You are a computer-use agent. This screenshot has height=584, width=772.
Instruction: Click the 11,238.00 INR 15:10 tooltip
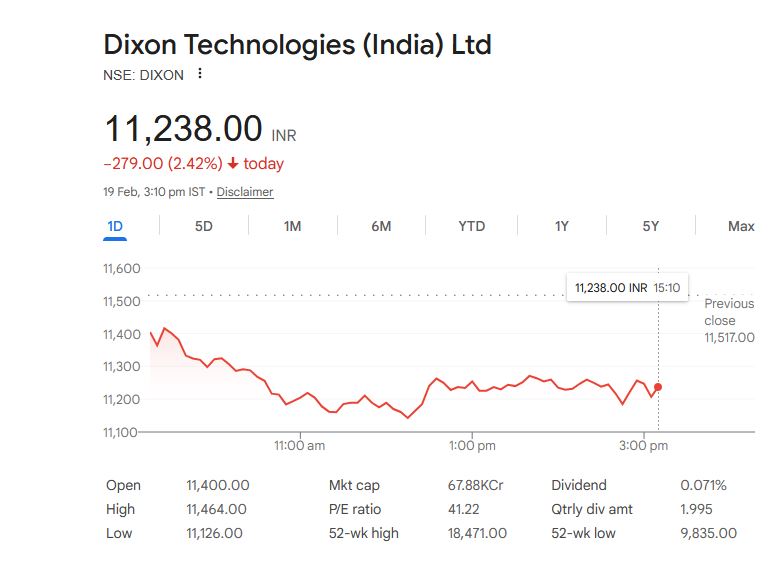coord(627,287)
